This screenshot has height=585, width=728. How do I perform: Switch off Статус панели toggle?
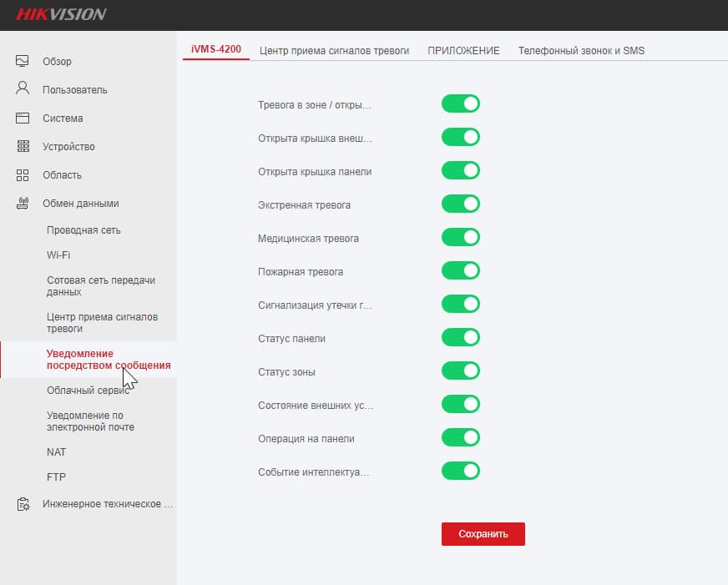(460, 338)
